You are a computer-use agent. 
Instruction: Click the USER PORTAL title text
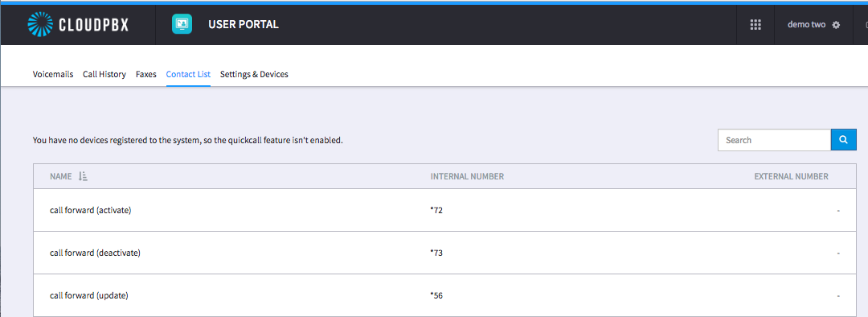[244, 25]
